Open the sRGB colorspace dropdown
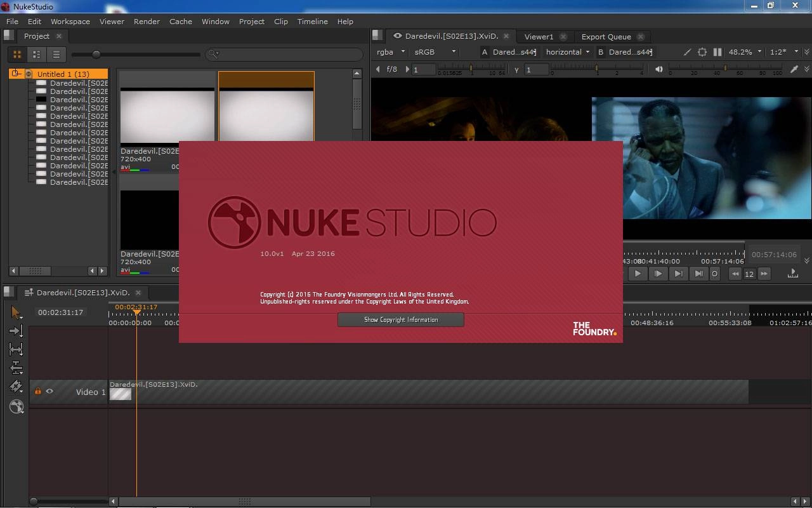The height and width of the screenshot is (508, 812). click(435, 52)
